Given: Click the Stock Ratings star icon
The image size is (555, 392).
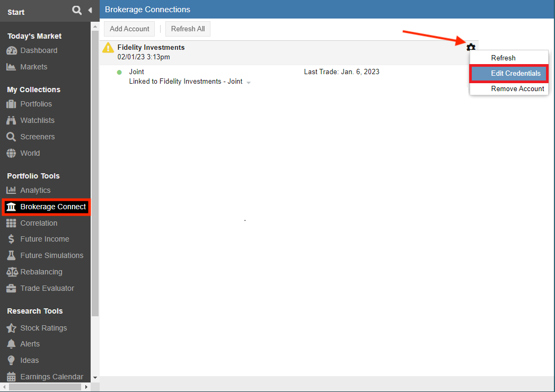Looking at the screenshot, I should tap(11, 328).
